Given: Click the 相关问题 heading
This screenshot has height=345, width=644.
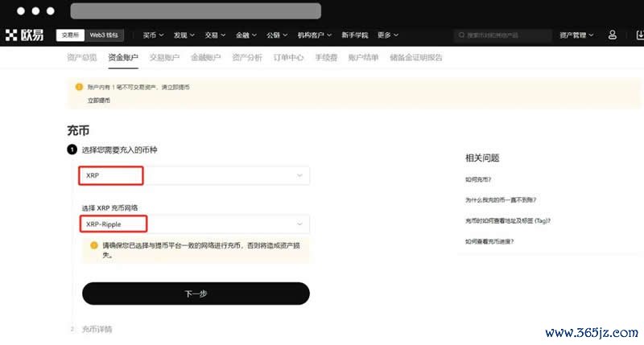Looking at the screenshot, I should (482, 158).
